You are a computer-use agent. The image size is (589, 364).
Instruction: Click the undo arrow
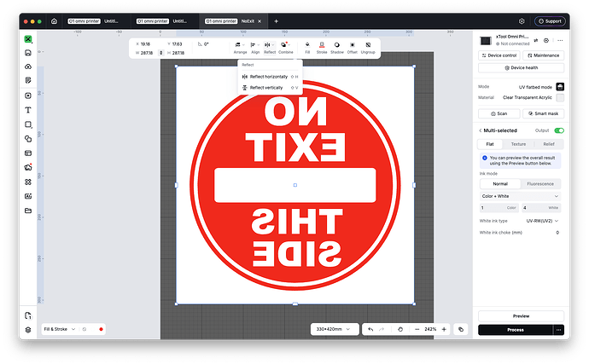pyautogui.click(x=370, y=329)
